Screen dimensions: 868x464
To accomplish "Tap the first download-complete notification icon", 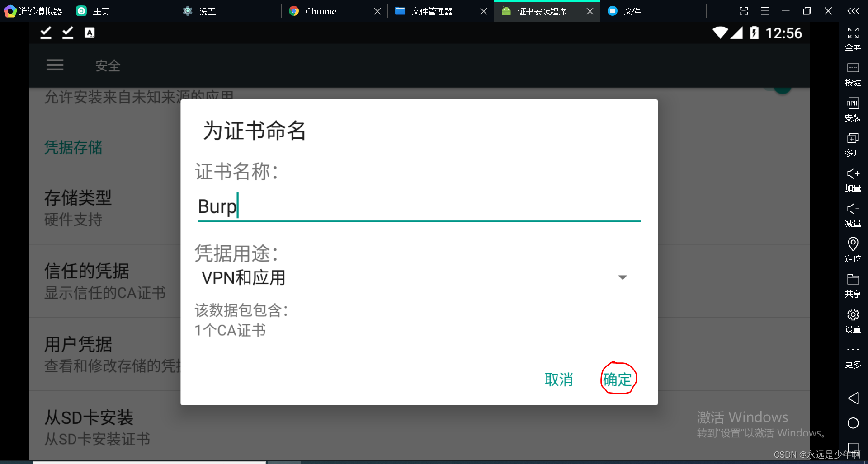I will click(46, 33).
